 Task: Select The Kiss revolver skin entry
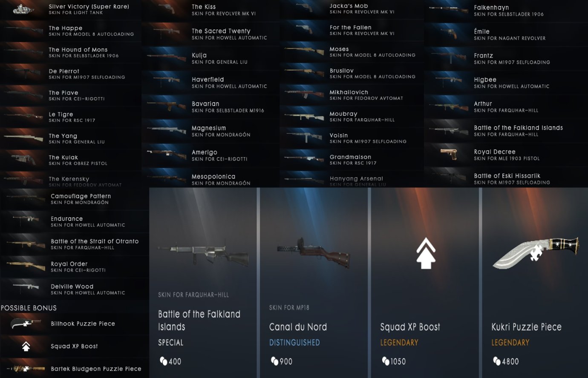(x=211, y=10)
